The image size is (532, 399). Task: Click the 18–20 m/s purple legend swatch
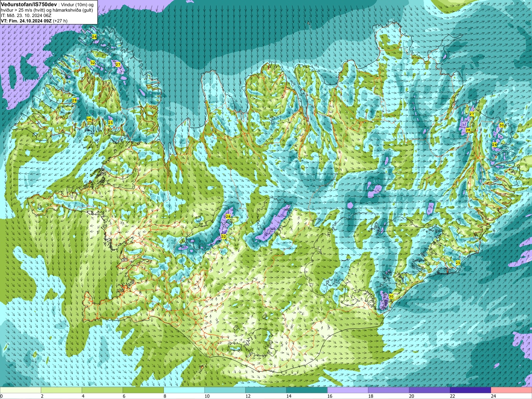pyautogui.click(x=389, y=390)
